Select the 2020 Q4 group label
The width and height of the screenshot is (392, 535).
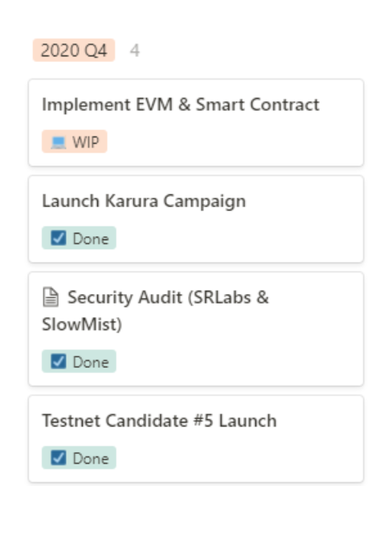[x=74, y=51]
